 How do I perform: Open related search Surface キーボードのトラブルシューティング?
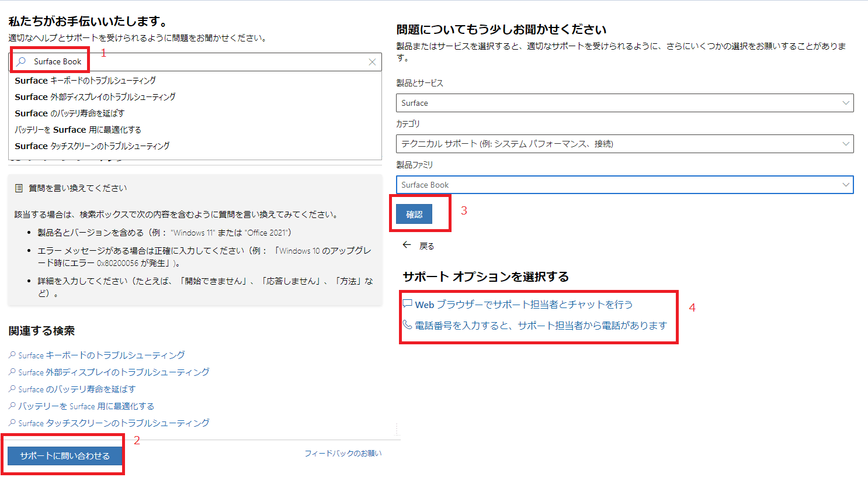point(102,355)
